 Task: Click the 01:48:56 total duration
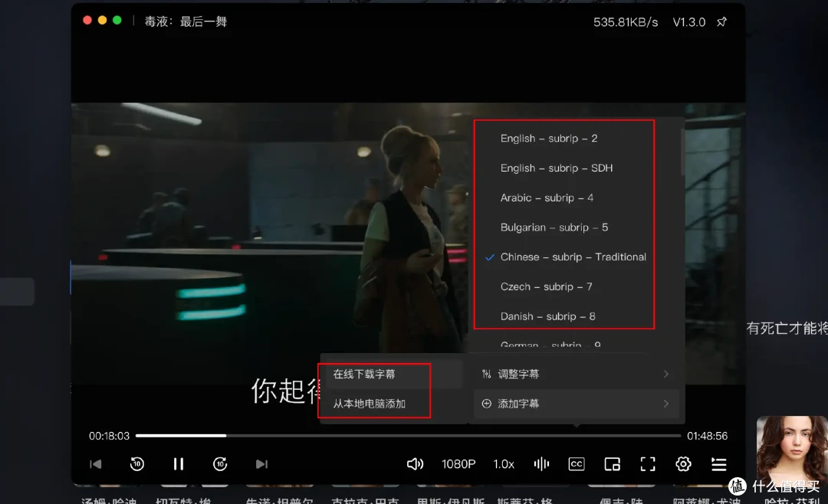point(707,436)
